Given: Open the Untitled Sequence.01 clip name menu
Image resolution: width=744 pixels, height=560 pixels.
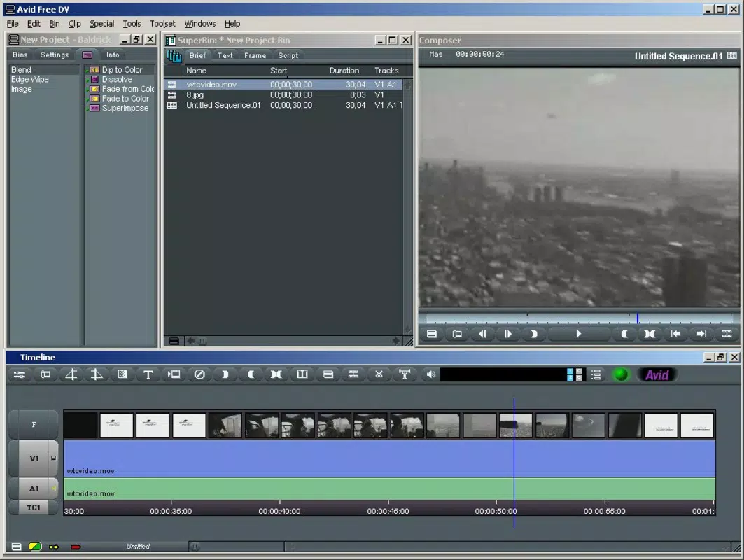Looking at the screenshot, I should click(x=678, y=57).
